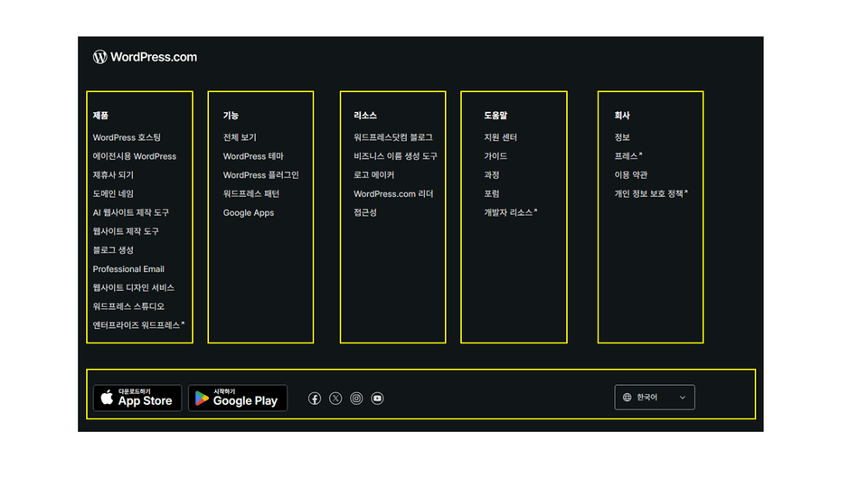Click the 전체 보기 link
This screenshot has width=868, height=488.
point(240,137)
